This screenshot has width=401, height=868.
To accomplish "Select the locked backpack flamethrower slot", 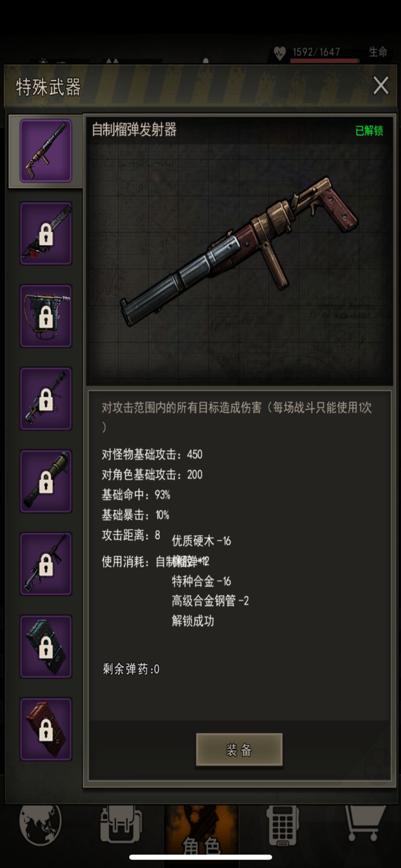I will click(x=46, y=316).
